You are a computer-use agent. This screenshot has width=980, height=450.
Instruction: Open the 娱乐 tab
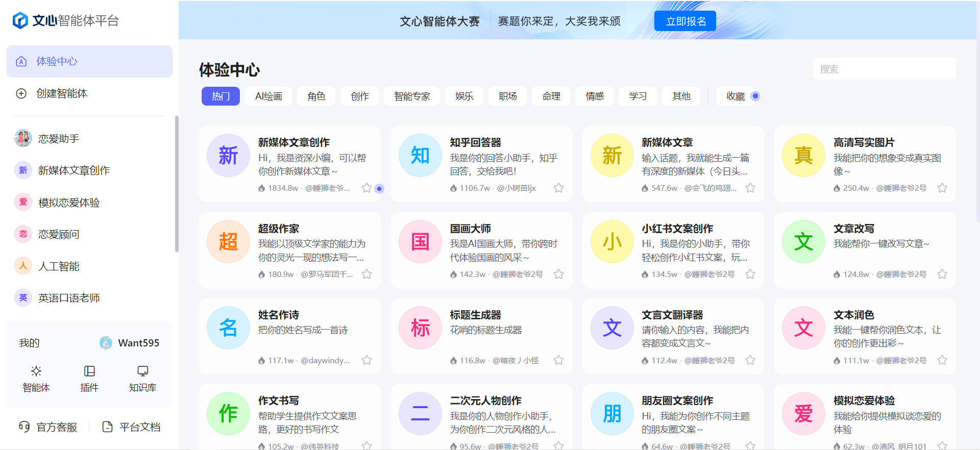click(x=464, y=96)
